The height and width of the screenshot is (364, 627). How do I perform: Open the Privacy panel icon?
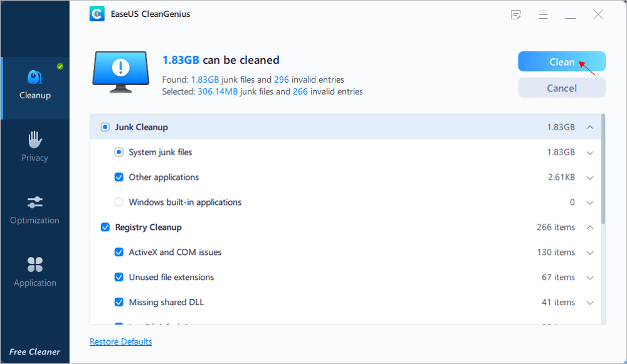tap(34, 139)
